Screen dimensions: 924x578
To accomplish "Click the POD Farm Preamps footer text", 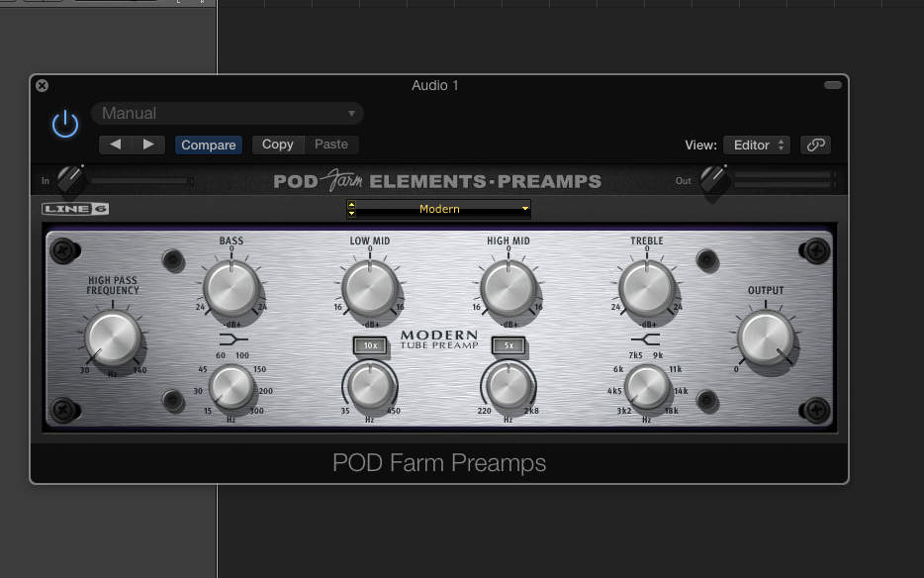I will pyautogui.click(x=439, y=463).
